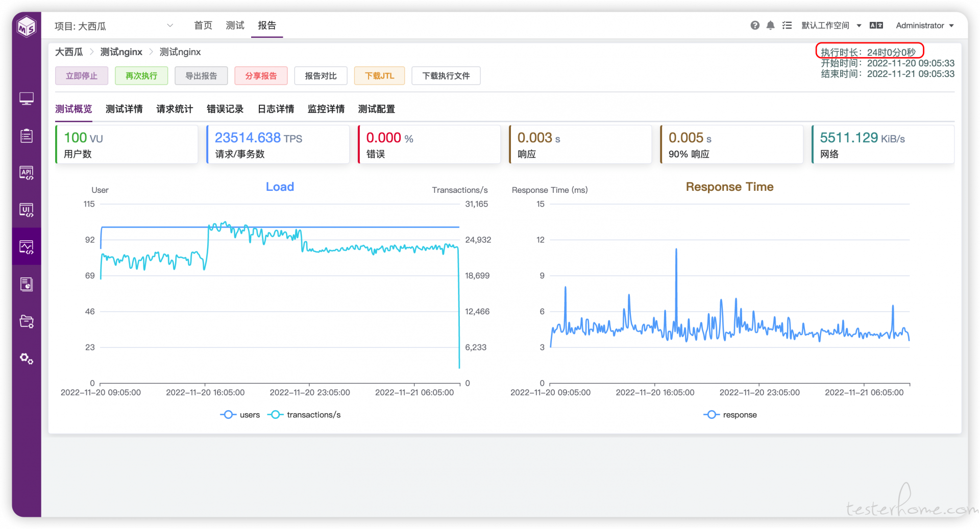Toggle the users series legend
Screen dimensions: 980x529
tap(240, 415)
